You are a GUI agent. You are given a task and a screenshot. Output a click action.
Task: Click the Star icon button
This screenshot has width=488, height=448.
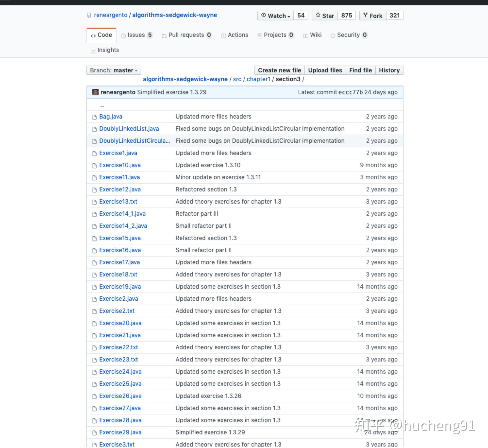click(x=318, y=15)
